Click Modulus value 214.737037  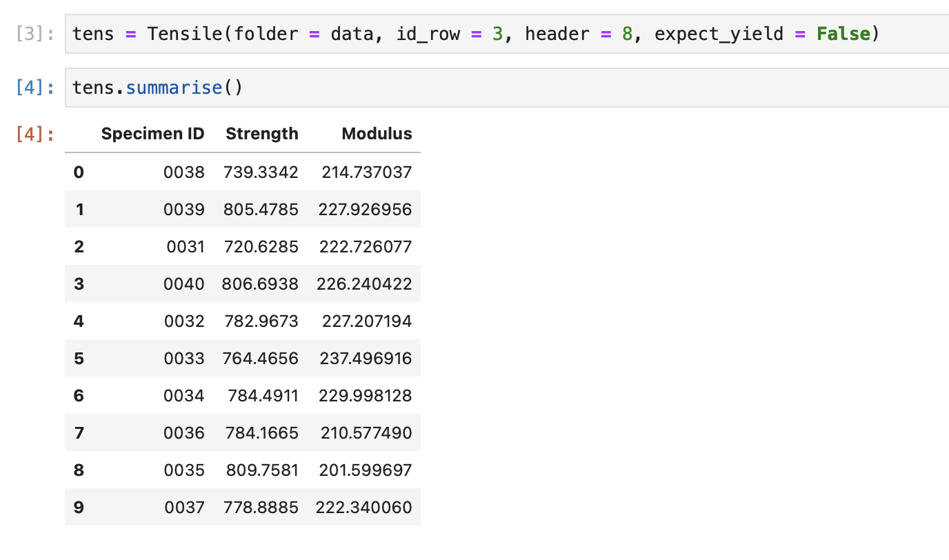click(x=367, y=172)
